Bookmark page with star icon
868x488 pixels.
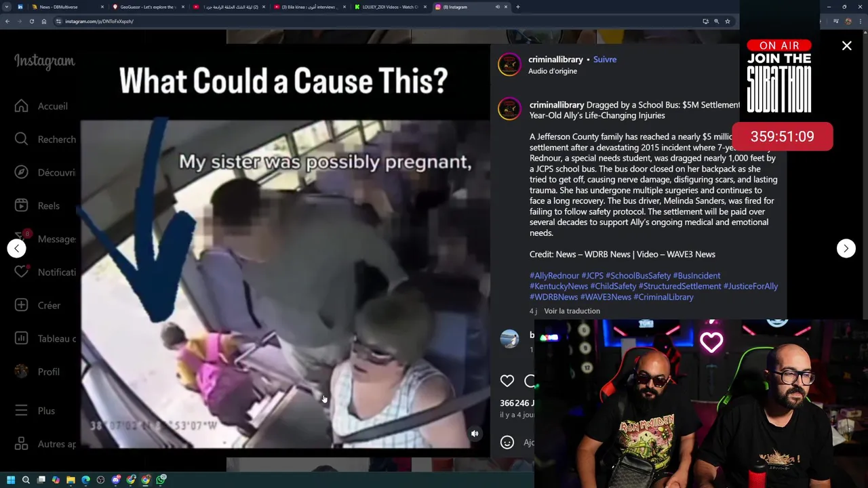click(x=728, y=21)
